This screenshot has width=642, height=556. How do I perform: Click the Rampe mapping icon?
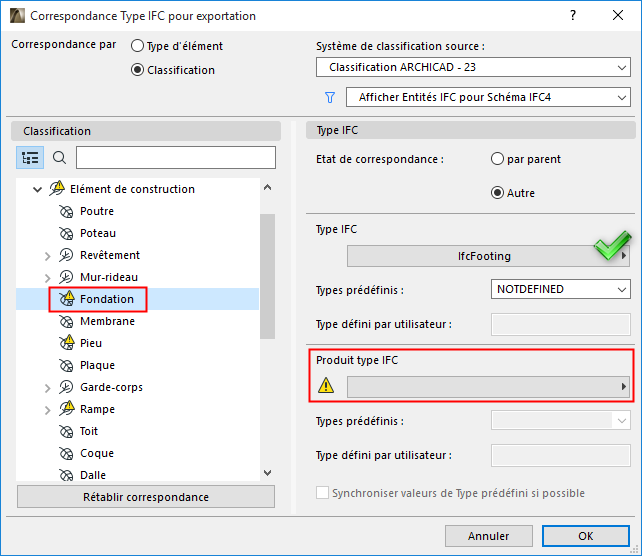(x=67, y=409)
